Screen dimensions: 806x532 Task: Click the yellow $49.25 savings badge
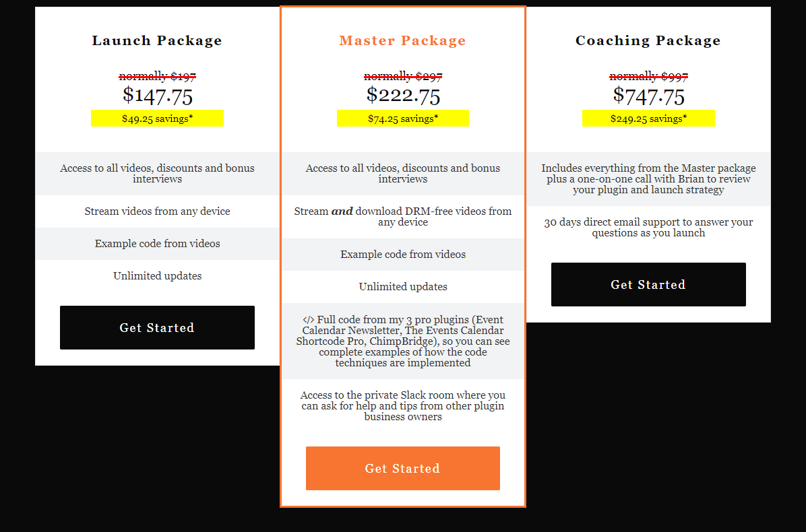[x=157, y=119]
